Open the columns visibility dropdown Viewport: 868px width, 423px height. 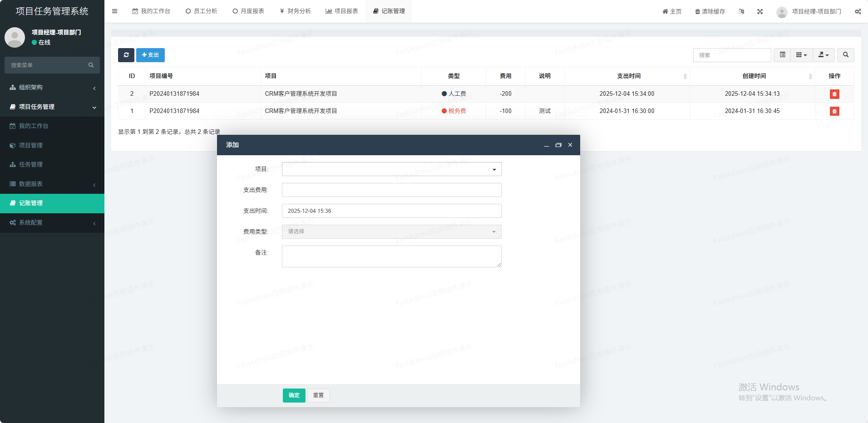point(801,55)
